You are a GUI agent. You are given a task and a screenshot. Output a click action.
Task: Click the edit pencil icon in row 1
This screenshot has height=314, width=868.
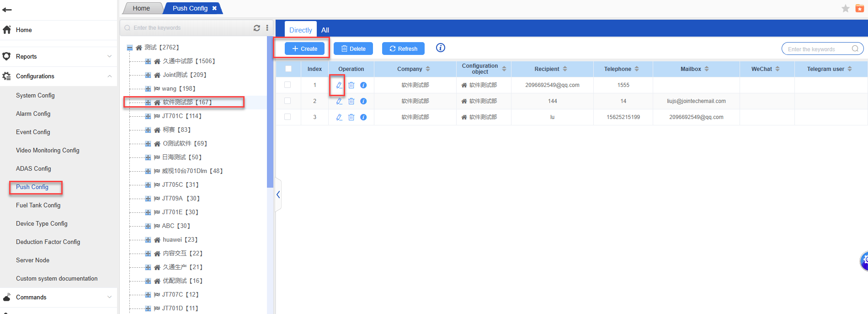click(339, 85)
